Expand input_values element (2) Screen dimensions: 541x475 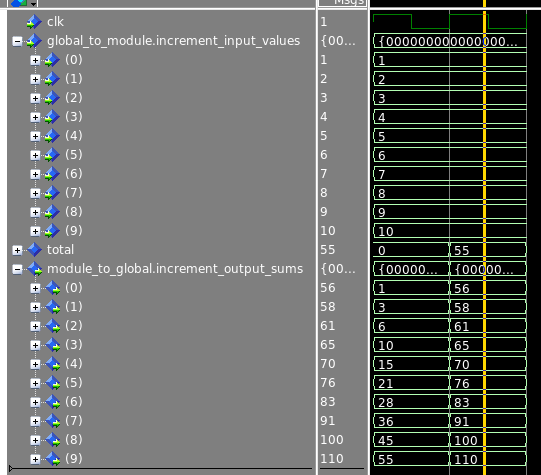click(35, 98)
